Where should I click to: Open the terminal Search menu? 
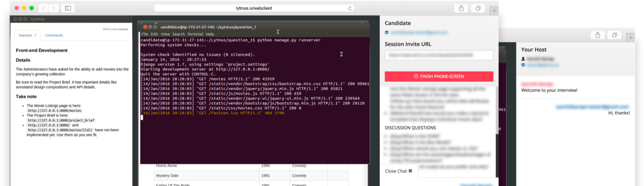coord(179,34)
